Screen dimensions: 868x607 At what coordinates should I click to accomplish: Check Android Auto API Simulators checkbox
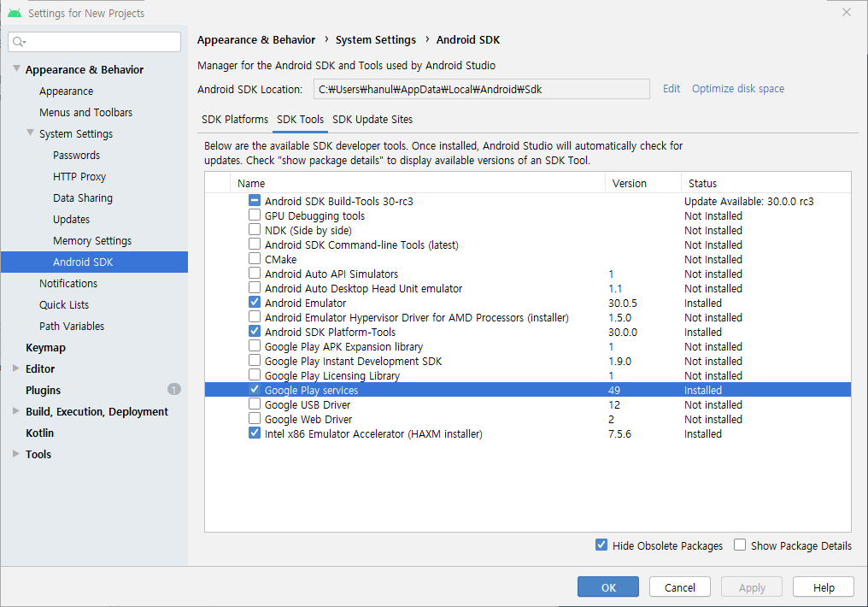(x=254, y=273)
